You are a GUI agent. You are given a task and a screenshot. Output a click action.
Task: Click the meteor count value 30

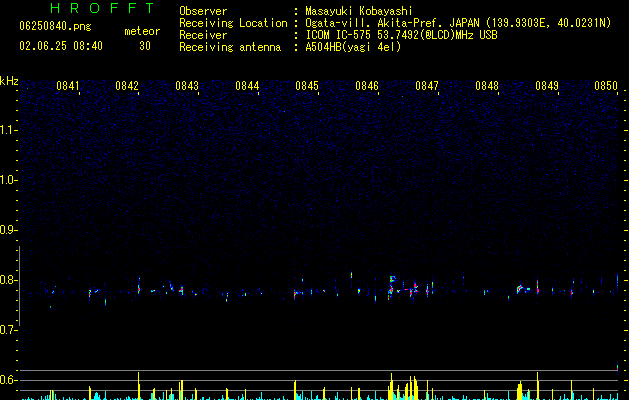(x=145, y=46)
